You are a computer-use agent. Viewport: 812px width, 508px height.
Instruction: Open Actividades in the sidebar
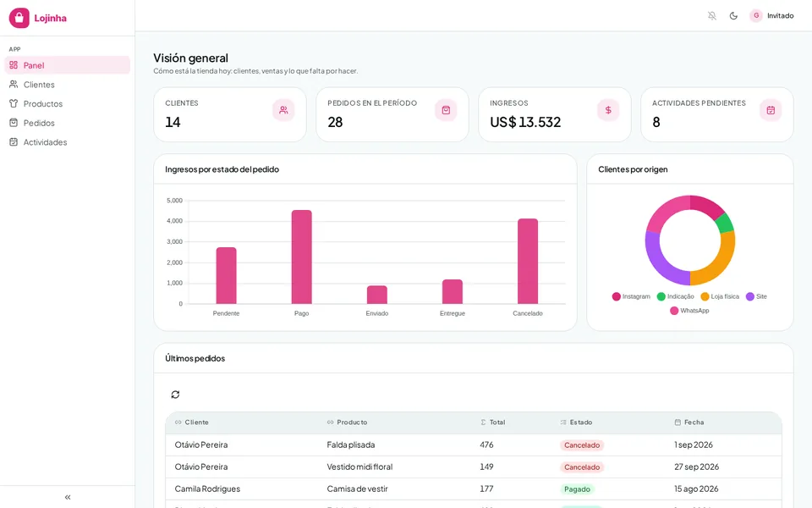pyautogui.click(x=68, y=142)
